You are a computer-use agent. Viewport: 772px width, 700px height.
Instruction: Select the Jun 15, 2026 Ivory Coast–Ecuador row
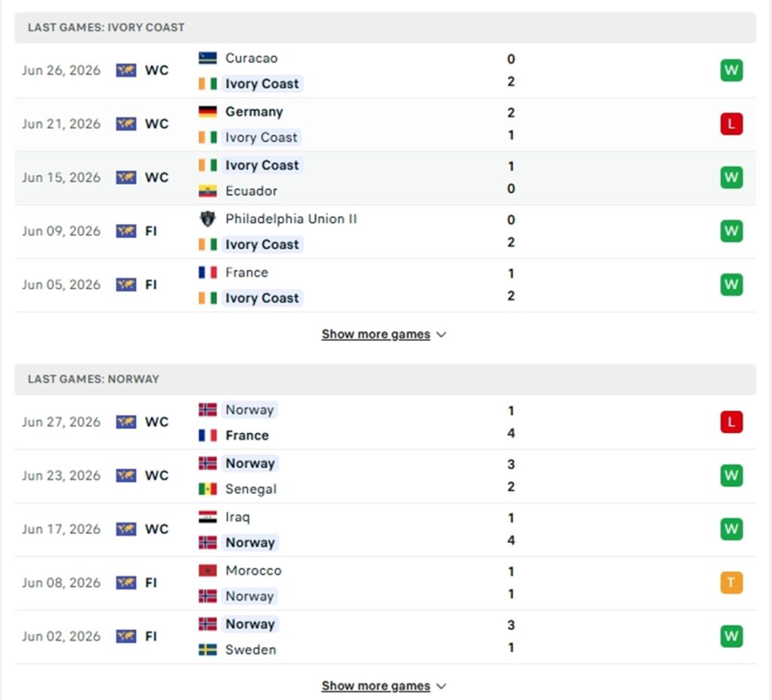click(385, 178)
